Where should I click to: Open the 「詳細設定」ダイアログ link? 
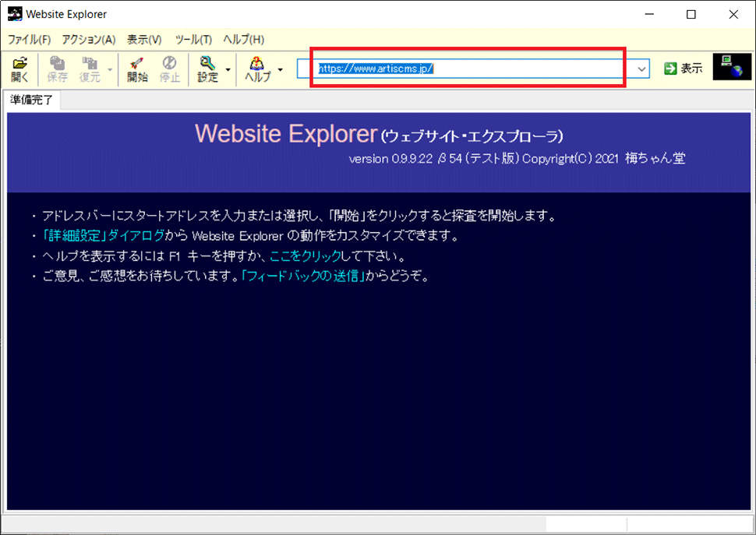[x=104, y=235]
